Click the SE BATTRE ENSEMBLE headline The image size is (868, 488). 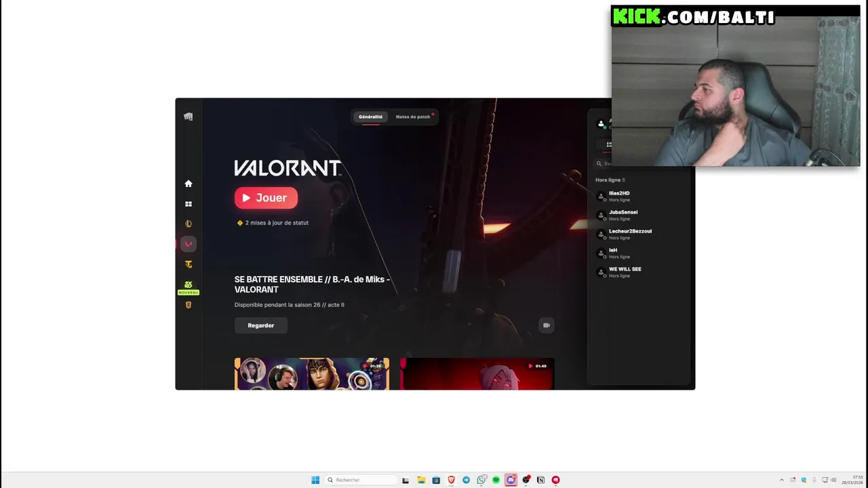tap(312, 285)
